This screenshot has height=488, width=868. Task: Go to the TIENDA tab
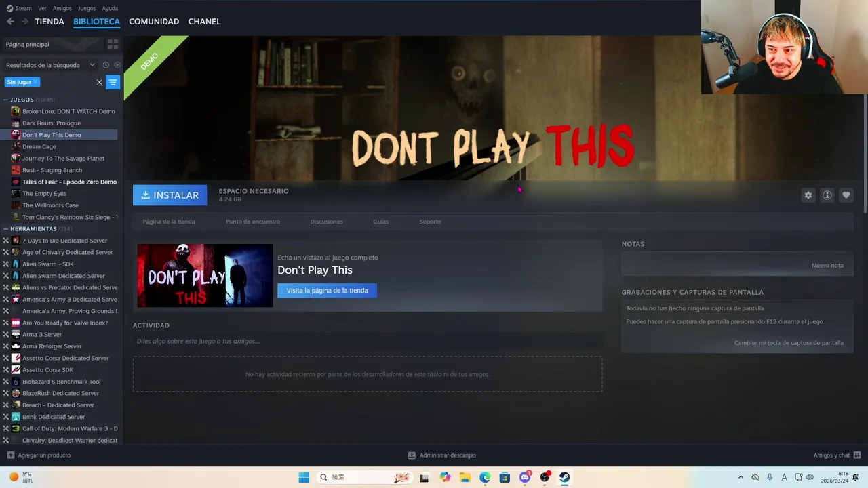50,22
